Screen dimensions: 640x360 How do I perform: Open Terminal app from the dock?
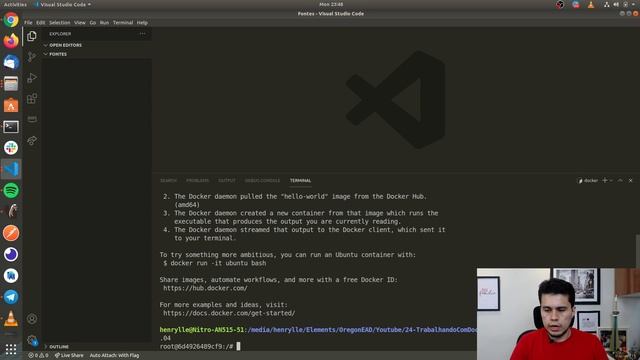click(11, 127)
